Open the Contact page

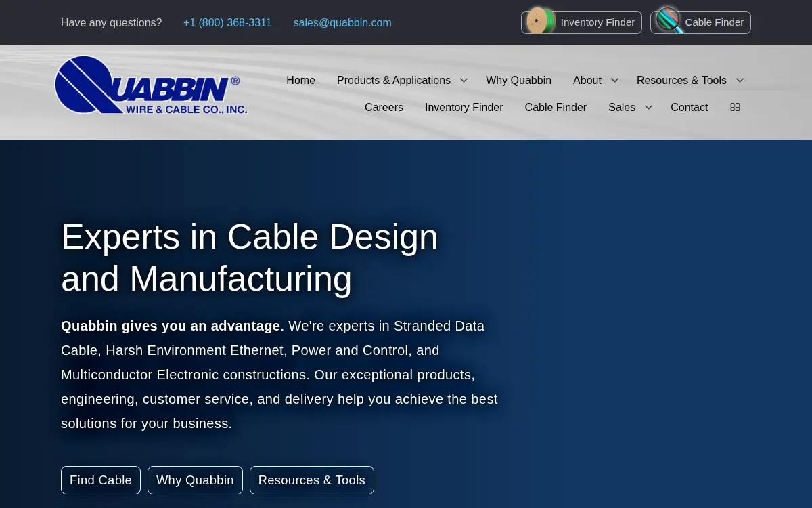[x=689, y=107]
